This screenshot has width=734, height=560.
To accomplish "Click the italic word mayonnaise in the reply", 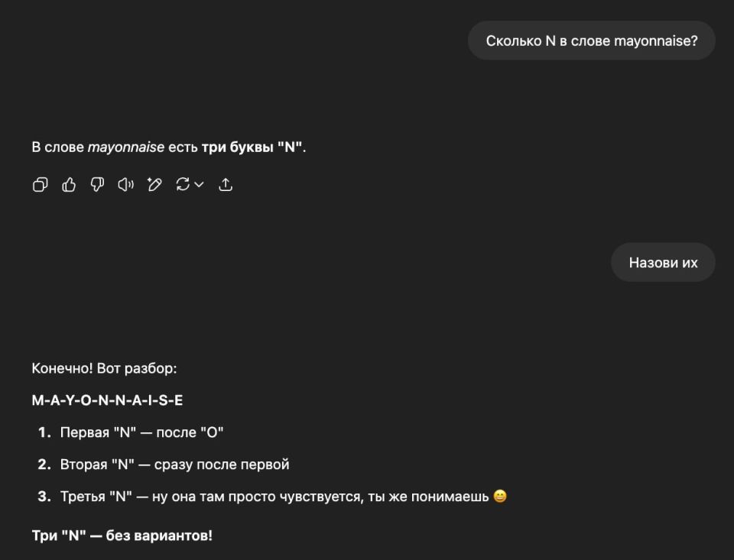I will (x=125, y=146).
